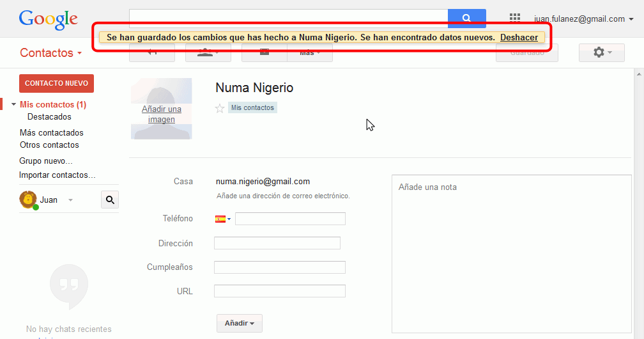The height and width of the screenshot is (339, 644).
Task: Open Juan chat status dropdown arrow
Action: pos(71,200)
